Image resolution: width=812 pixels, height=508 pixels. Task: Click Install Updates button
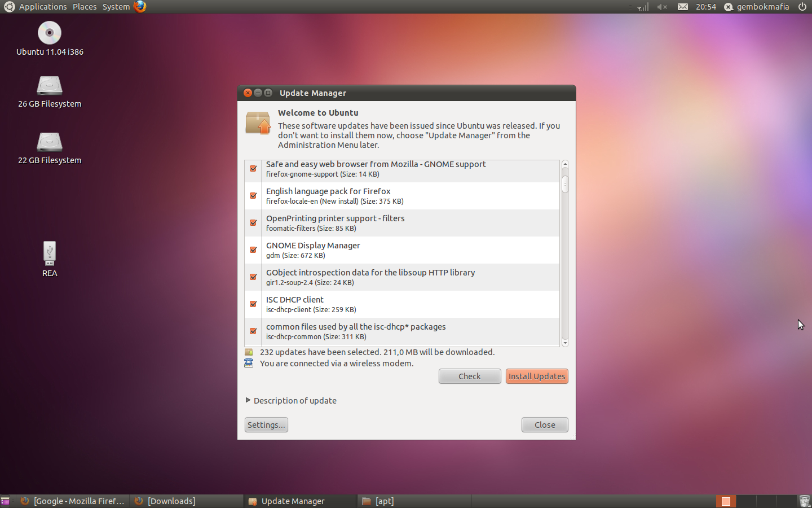click(x=537, y=376)
